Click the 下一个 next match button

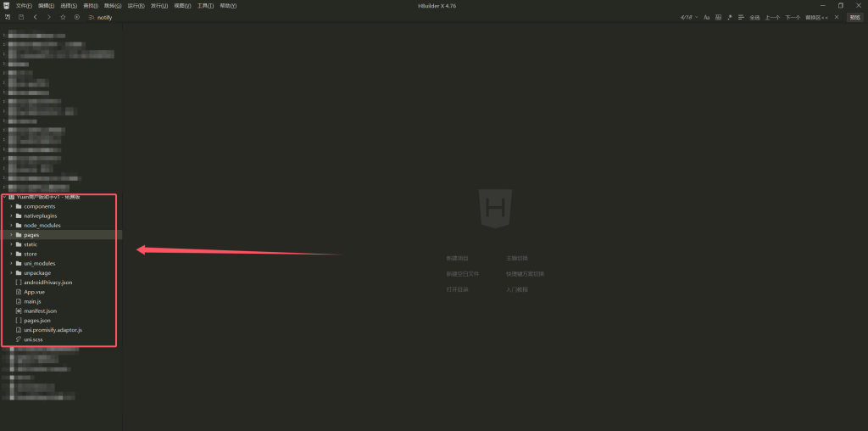(x=793, y=17)
